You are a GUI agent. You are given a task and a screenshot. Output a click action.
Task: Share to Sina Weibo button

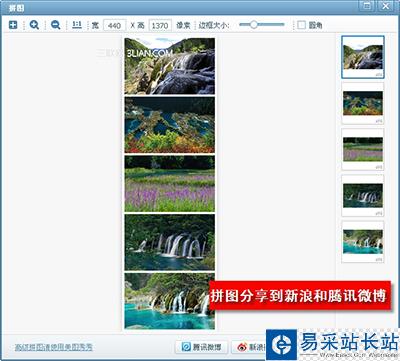coord(249,347)
